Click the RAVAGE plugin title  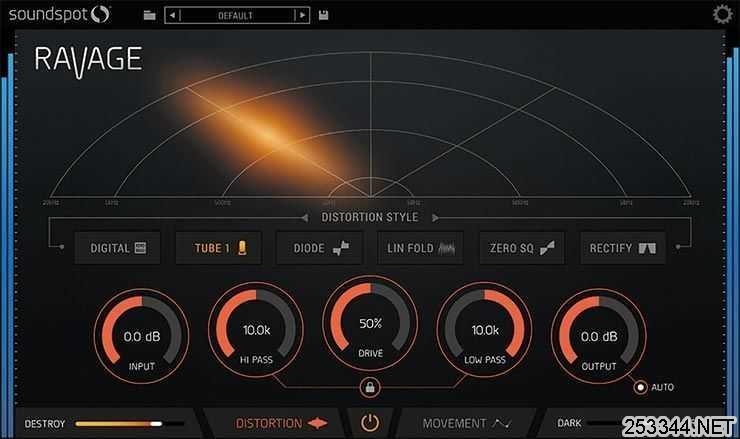(88, 61)
